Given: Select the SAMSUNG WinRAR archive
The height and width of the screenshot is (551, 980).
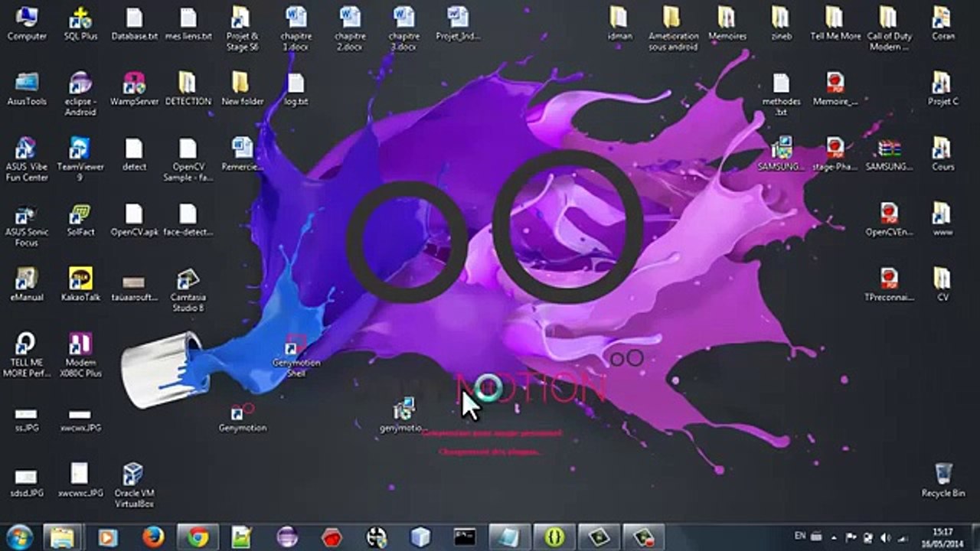Looking at the screenshot, I should [x=889, y=154].
